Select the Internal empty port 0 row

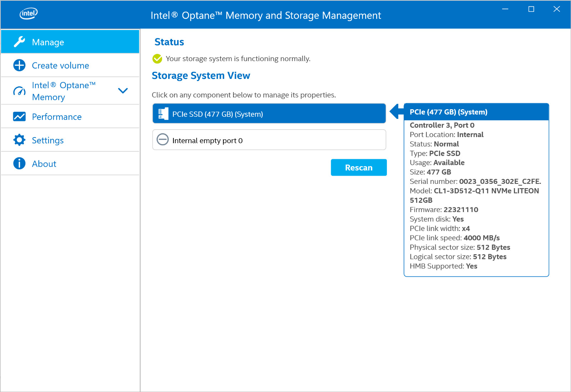point(269,140)
